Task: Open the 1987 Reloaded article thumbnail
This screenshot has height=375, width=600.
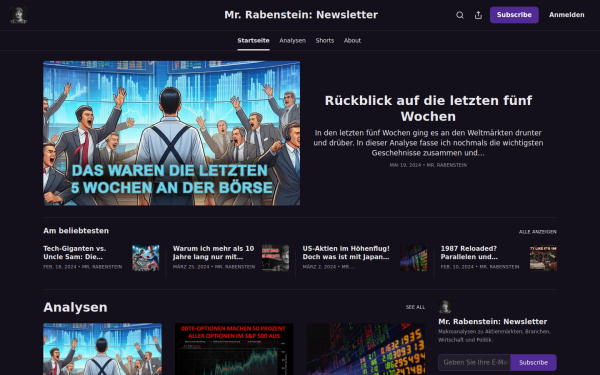Action: pos(543,258)
